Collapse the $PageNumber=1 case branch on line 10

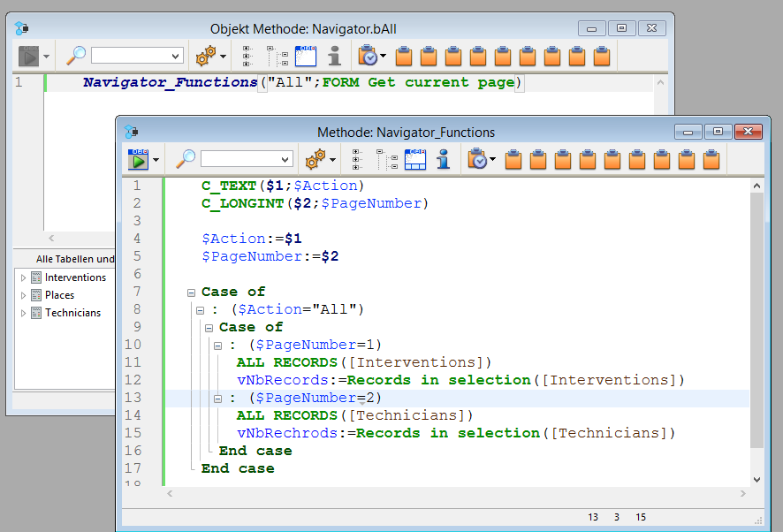[x=218, y=345]
